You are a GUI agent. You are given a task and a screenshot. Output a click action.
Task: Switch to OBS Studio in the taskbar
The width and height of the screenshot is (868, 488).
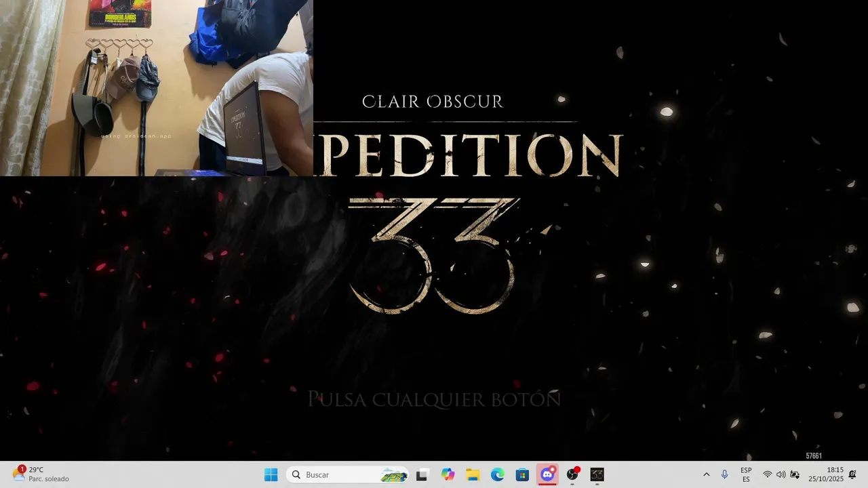[572, 474]
